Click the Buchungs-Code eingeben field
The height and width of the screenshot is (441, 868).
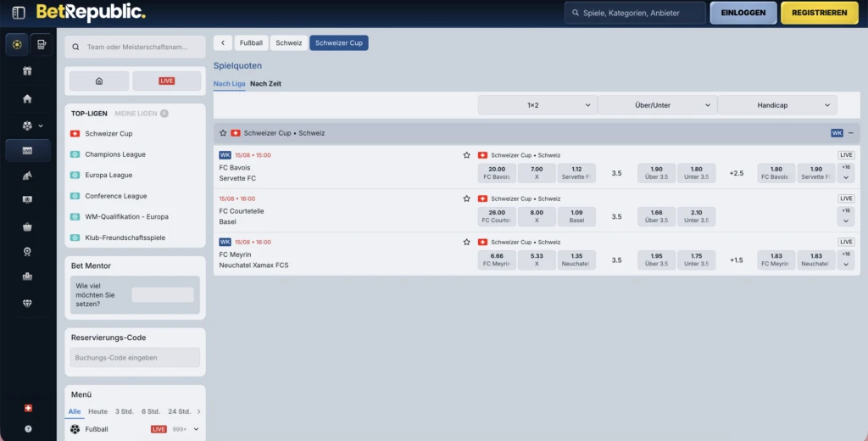(135, 357)
